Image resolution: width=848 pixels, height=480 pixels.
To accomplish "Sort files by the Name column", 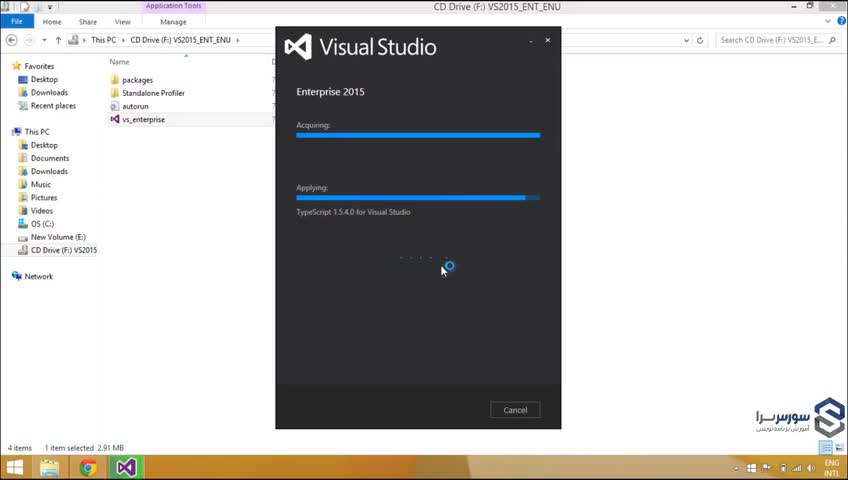I will (119, 62).
